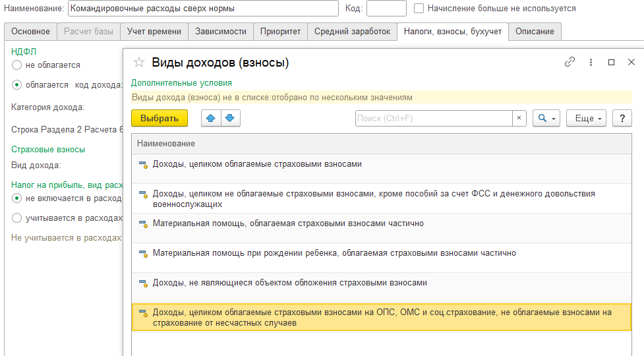Select highlighted row about ОПС, ОМС и соц.страхование
This screenshot has height=356, width=644.
(381, 317)
